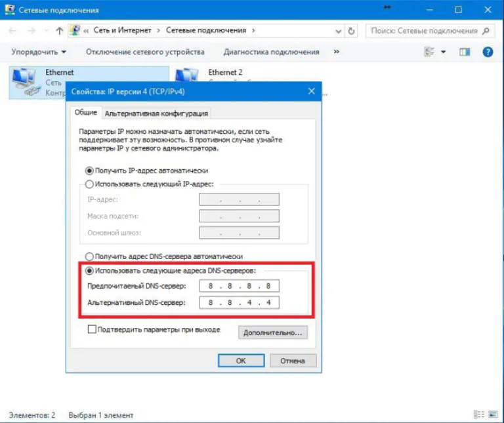Click the Основной шлюз field
This screenshot has width=504, height=423.
[239, 233]
